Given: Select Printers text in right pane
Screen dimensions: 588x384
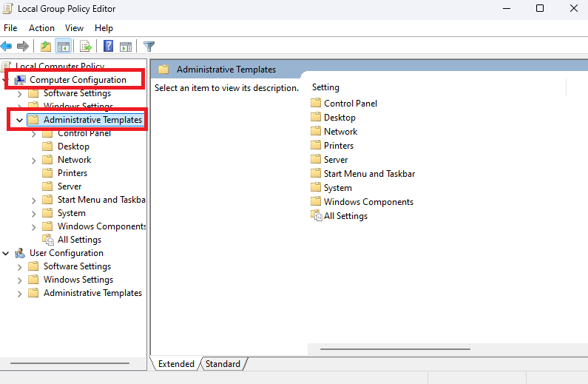Looking at the screenshot, I should click(339, 146).
